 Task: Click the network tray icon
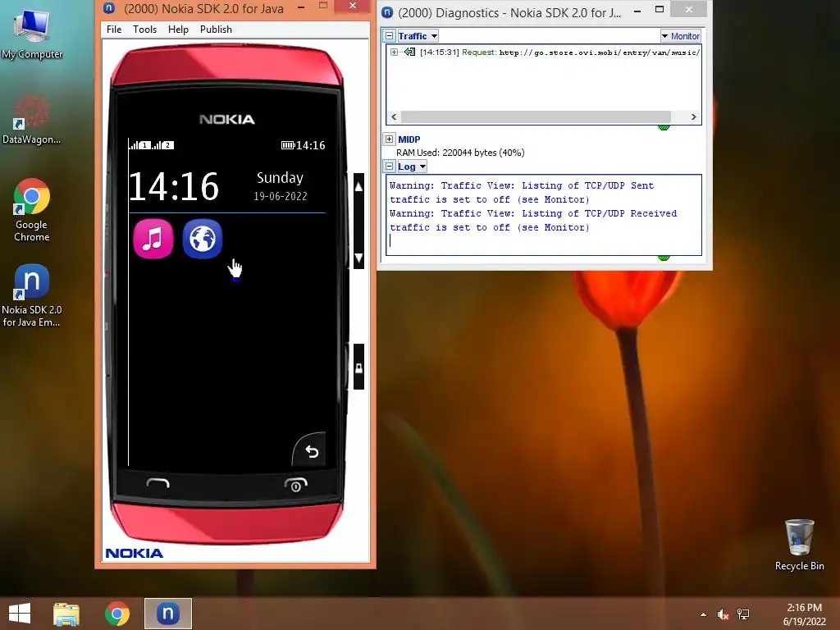[x=743, y=614]
